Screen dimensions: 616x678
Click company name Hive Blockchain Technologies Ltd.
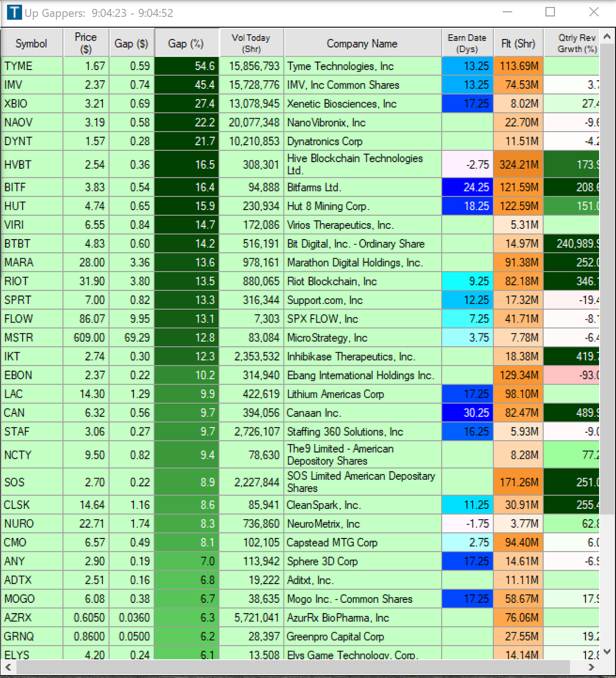click(355, 164)
